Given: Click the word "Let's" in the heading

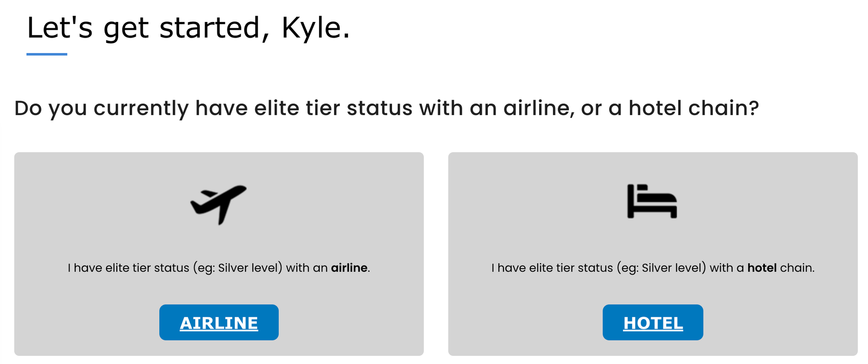Looking at the screenshot, I should (59, 28).
